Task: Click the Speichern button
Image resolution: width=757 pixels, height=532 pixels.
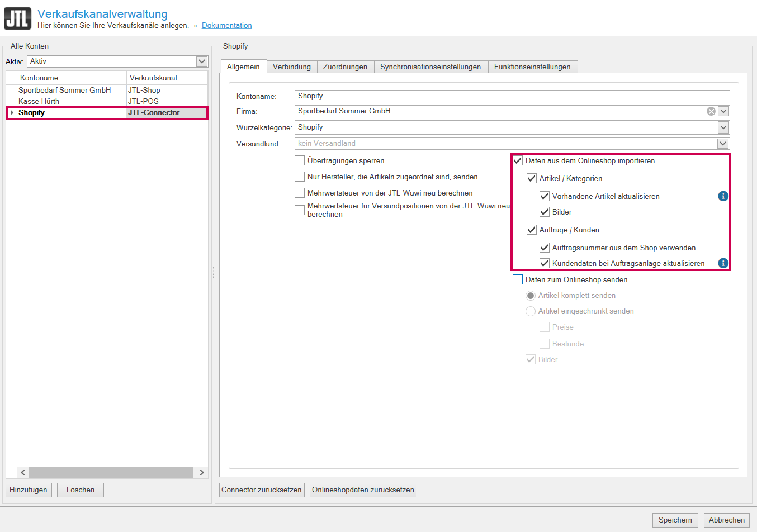Action: (675, 520)
